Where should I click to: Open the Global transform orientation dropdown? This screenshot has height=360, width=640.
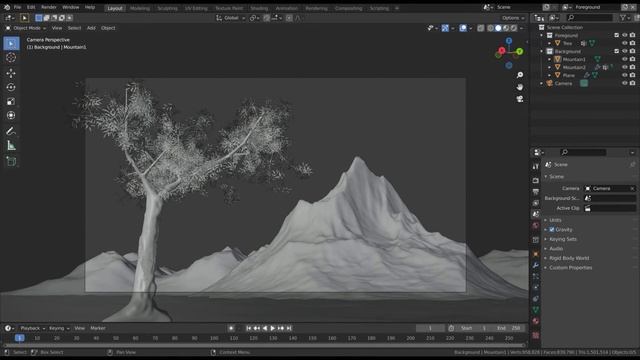pyautogui.click(x=231, y=18)
